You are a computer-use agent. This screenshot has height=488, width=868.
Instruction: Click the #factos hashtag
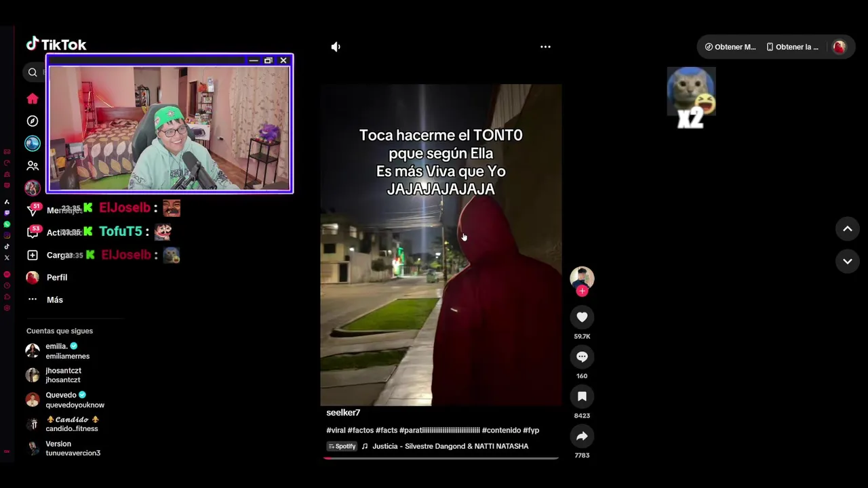[x=361, y=430]
